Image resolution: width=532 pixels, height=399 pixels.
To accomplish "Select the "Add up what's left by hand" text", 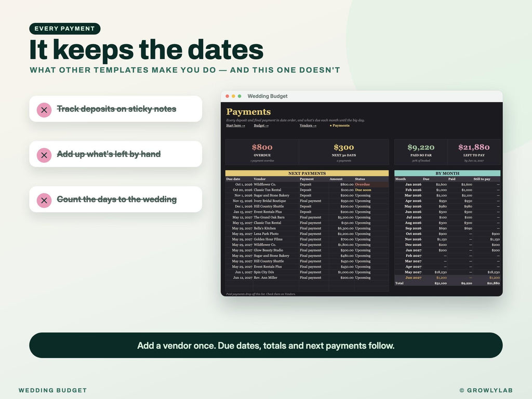I will pyautogui.click(x=109, y=154).
